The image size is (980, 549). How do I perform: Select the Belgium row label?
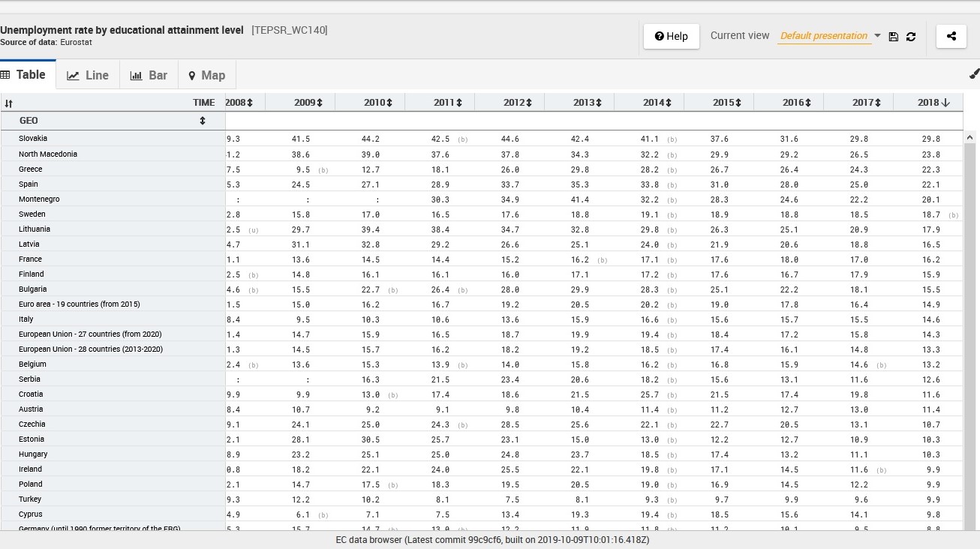point(32,364)
